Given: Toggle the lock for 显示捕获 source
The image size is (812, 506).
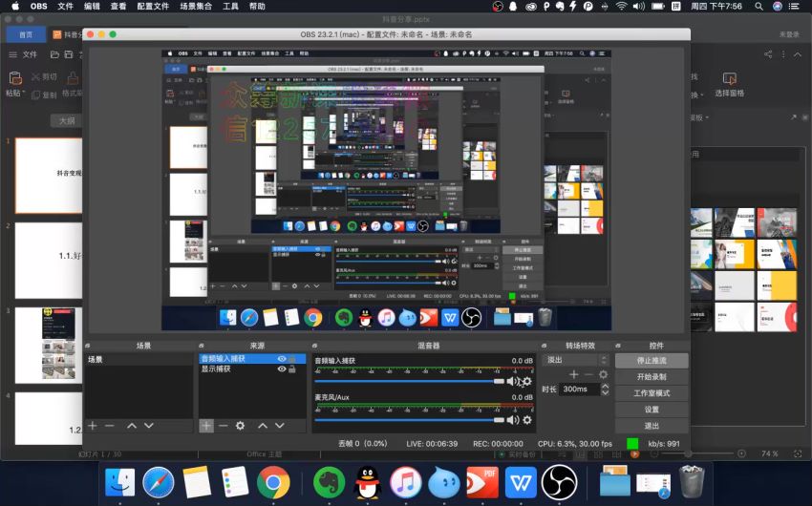Looking at the screenshot, I should pyautogui.click(x=292, y=369).
